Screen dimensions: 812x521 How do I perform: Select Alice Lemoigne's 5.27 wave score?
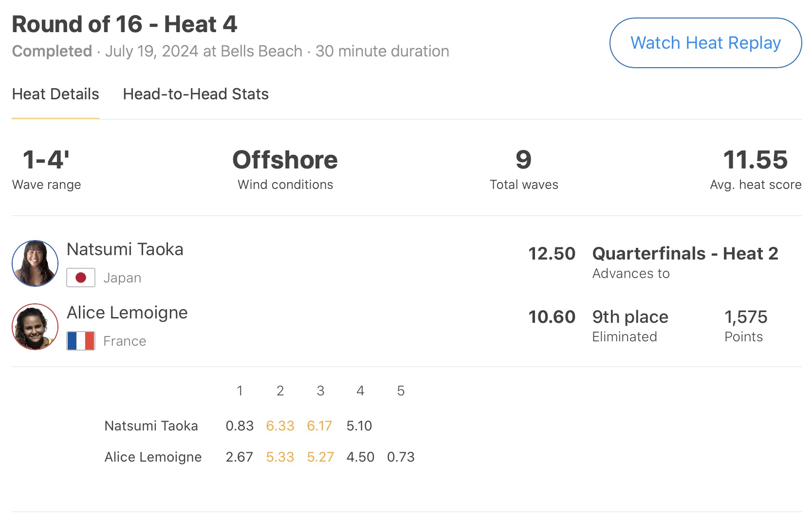[x=320, y=457]
